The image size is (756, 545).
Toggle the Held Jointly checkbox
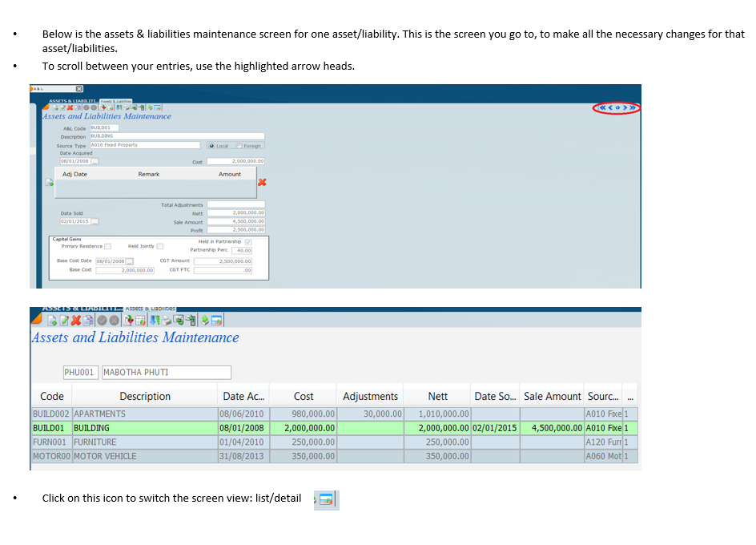tap(159, 246)
